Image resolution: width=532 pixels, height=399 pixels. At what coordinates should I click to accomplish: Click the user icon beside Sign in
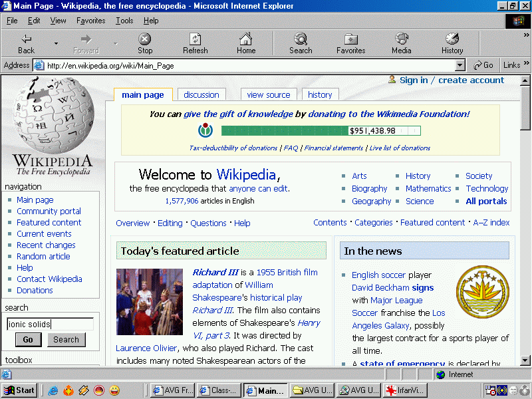coord(392,79)
